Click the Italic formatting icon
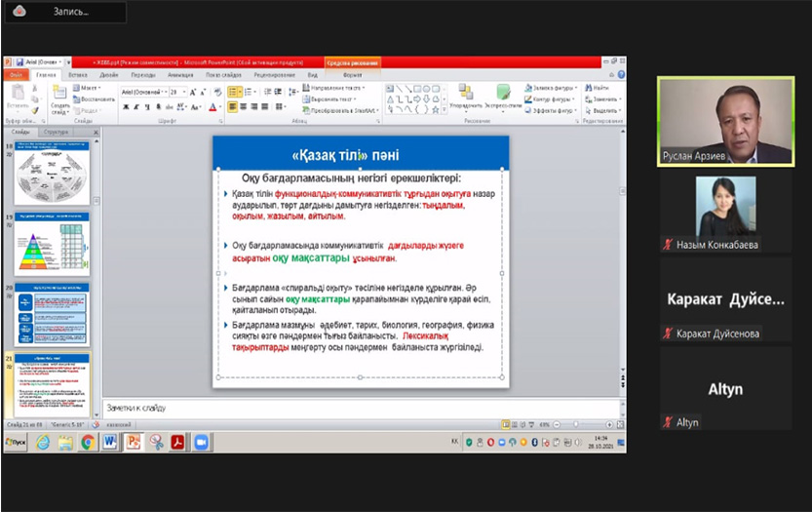Screen dimensions: 812x512 pyautogui.click(x=137, y=108)
